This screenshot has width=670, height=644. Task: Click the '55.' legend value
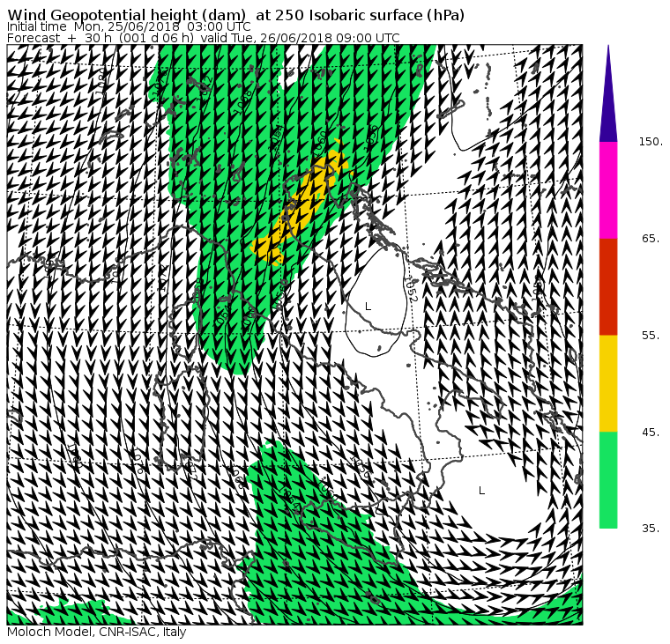click(651, 336)
